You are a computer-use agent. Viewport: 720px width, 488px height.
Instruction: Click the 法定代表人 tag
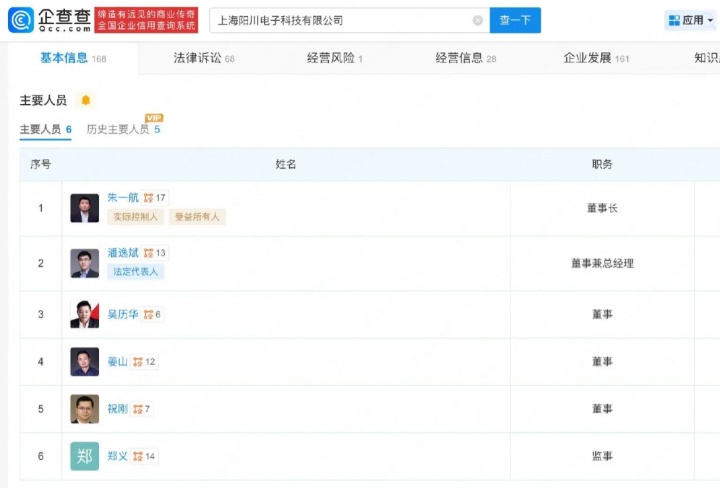pos(135,272)
